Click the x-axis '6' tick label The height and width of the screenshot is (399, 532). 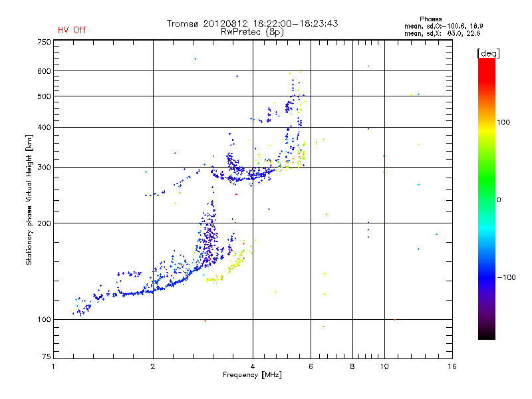click(311, 366)
